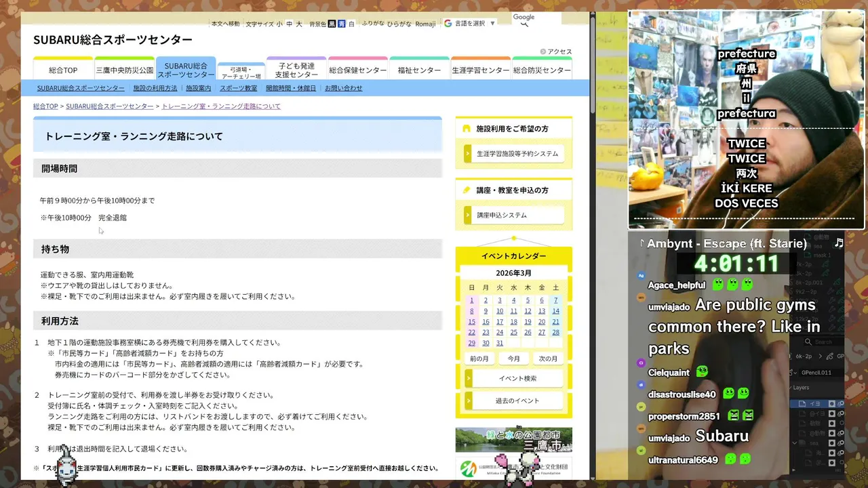The width and height of the screenshot is (868, 488).
Task: Open the 福祉センター tab
Action: (419, 69)
